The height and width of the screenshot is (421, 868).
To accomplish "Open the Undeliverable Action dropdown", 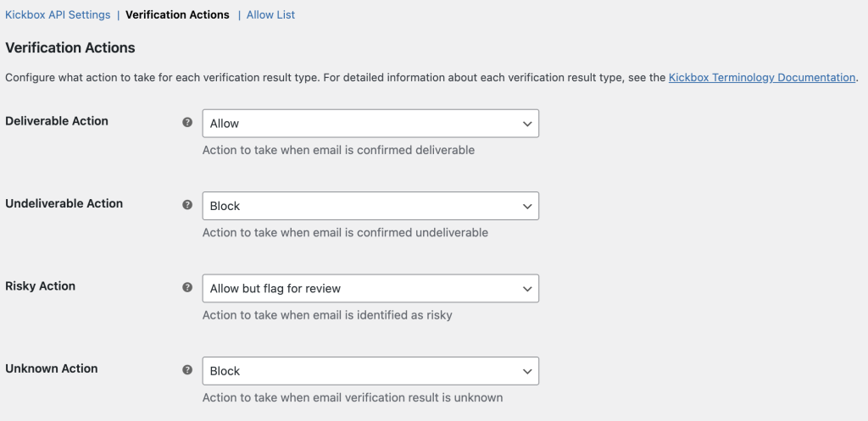I will (370, 206).
